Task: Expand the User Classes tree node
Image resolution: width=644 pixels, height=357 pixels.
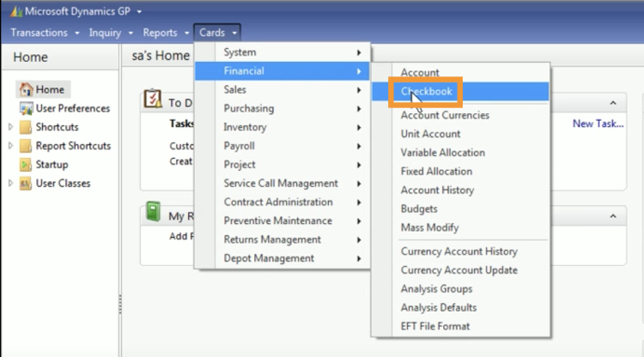Action: (10, 183)
